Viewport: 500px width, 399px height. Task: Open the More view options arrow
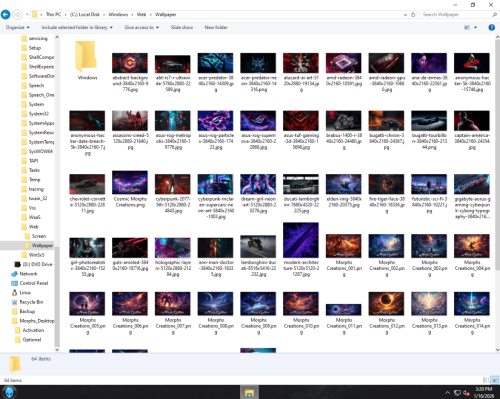475,27
